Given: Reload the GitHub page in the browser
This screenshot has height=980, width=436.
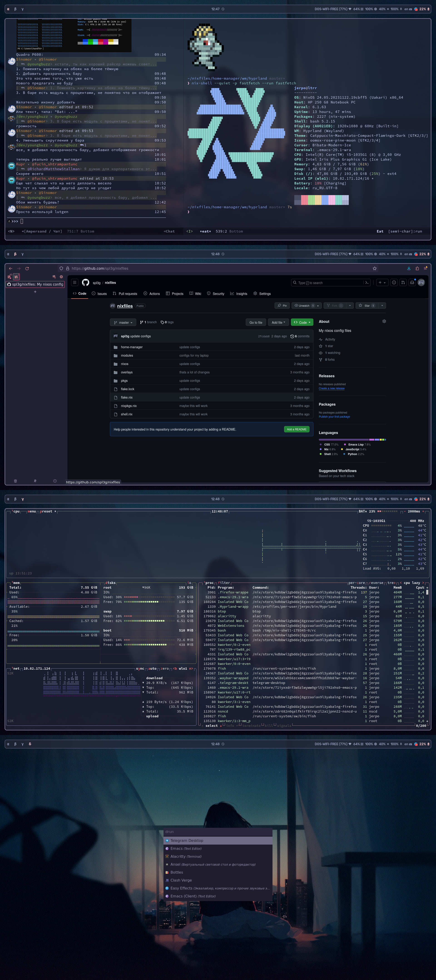Looking at the screenshot, I should click(27, 269).
